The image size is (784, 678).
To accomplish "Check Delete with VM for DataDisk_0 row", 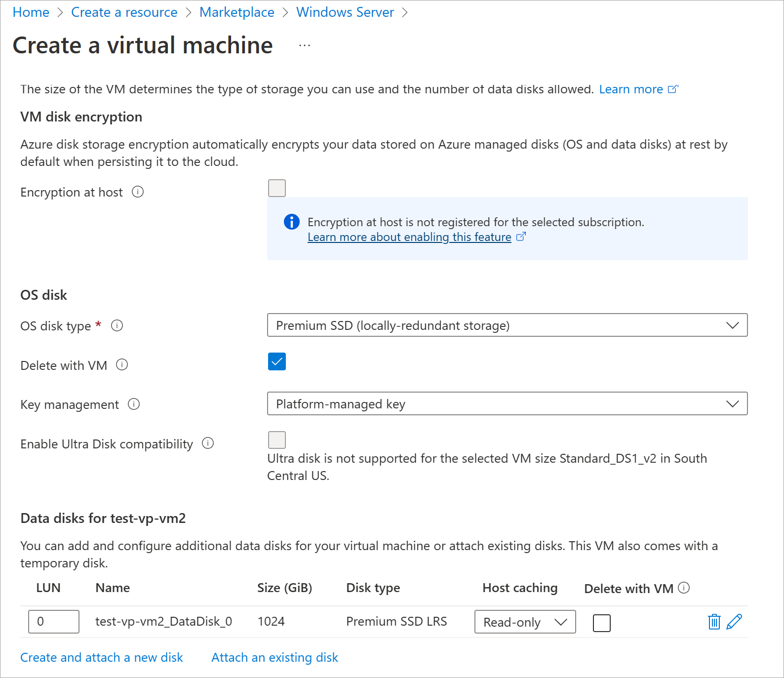I will pos(602,623).
